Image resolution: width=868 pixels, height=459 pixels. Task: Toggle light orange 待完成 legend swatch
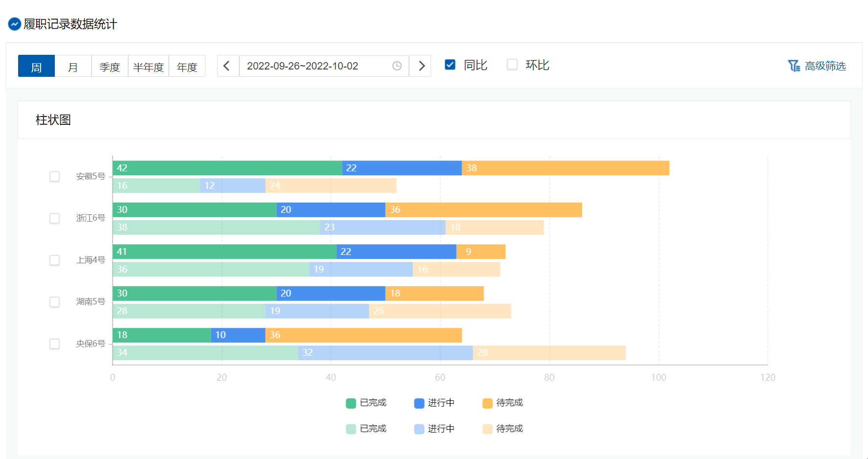point(487,429)
